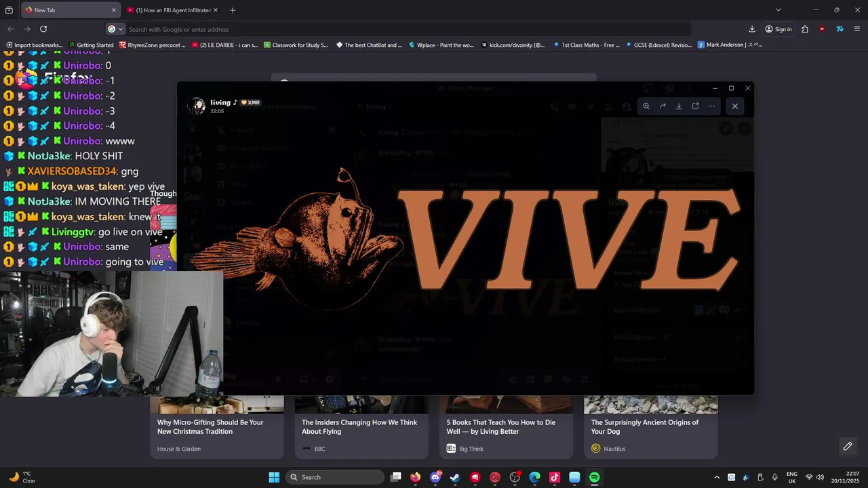This screenshot has height=488, width=868.
Task: Open the ENG UK language switcher
Action: (x=792, y=477)
